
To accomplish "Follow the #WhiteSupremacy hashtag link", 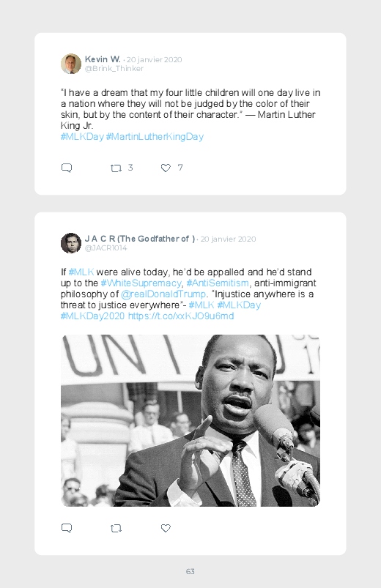I will [141, 283].
